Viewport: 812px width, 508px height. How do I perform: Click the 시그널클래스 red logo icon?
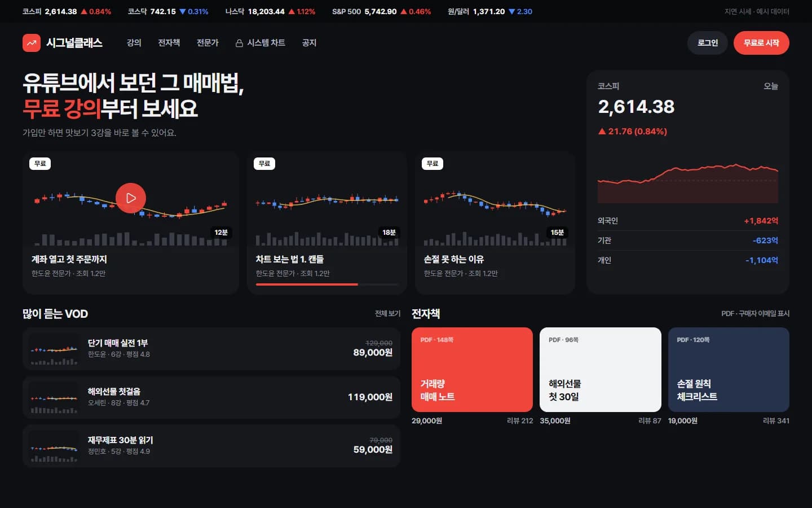[32, 43]
